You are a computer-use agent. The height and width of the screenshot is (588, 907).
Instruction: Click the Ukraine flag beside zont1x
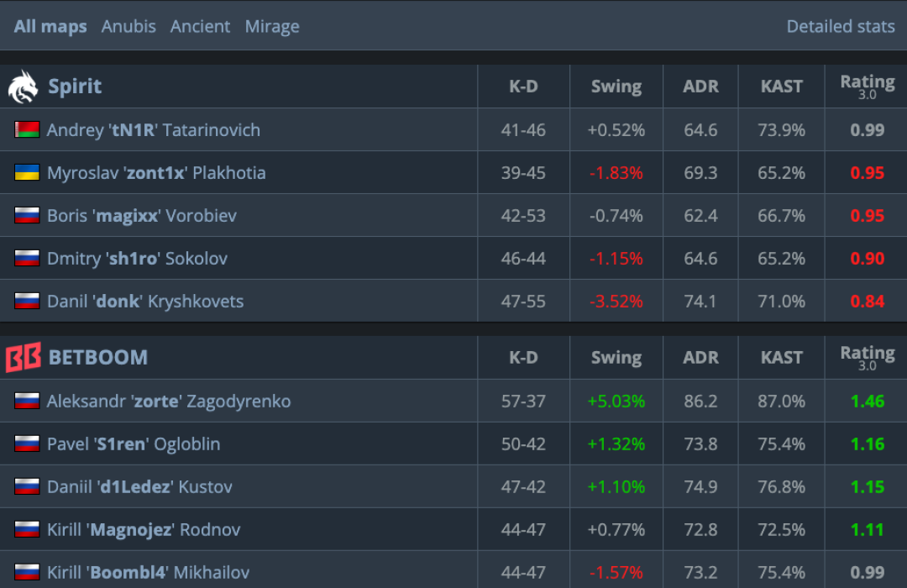point(27,172)
